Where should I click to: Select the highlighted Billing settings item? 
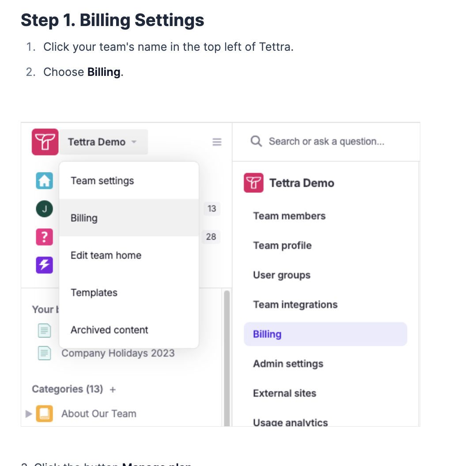[325, 334]
